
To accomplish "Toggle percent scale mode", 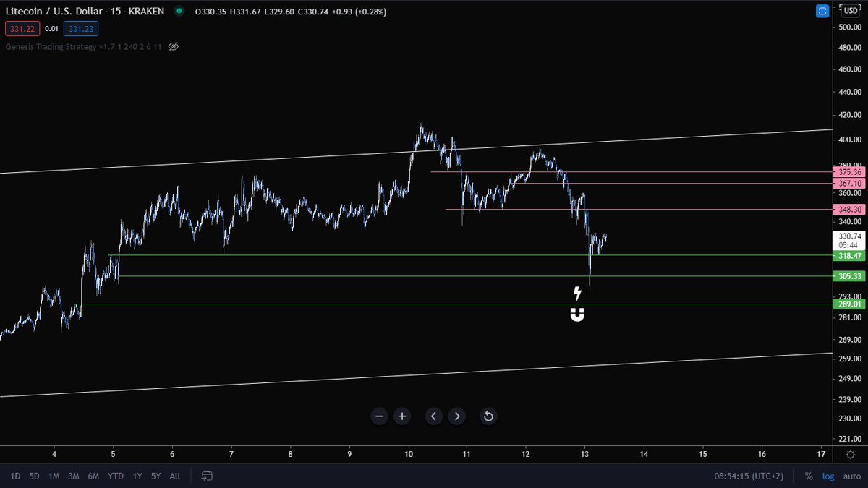I will [x=809, y=476].
